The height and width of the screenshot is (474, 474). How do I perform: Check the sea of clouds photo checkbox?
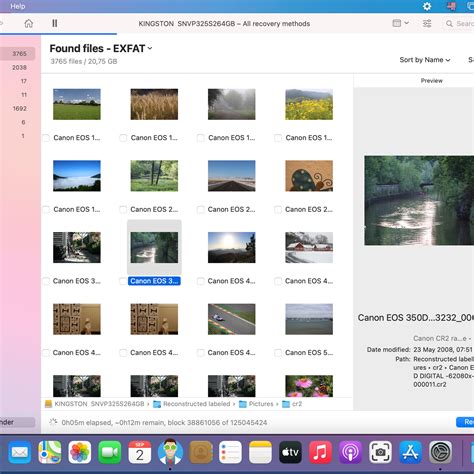coord(46,209)
